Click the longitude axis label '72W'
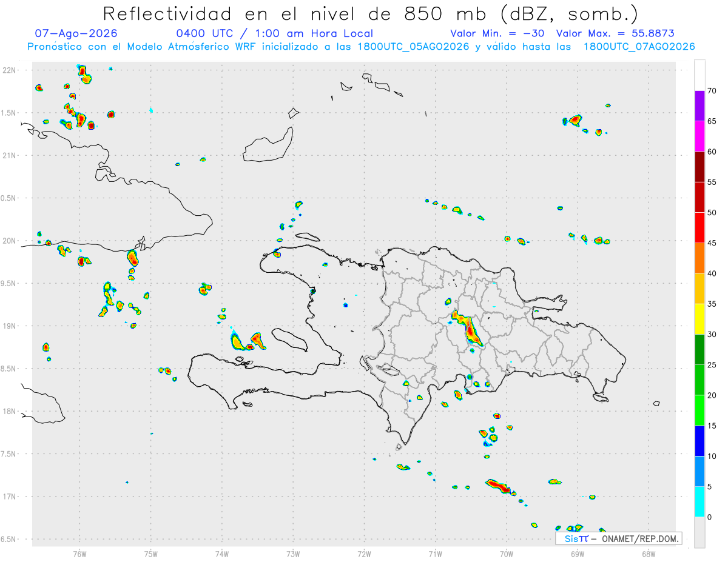The width and height of the screenshot is (728, 562). pyautogui.click(x=364, y=553)
